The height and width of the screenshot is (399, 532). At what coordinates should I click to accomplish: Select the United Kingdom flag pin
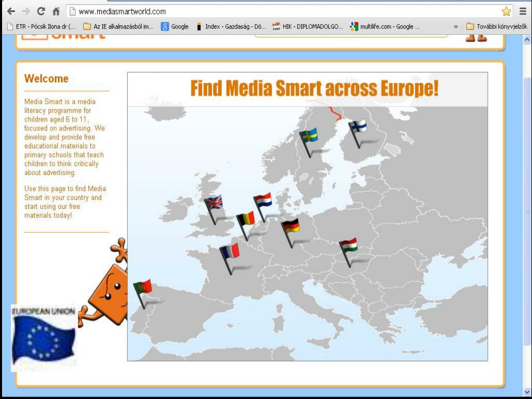(x=214, y=210)
